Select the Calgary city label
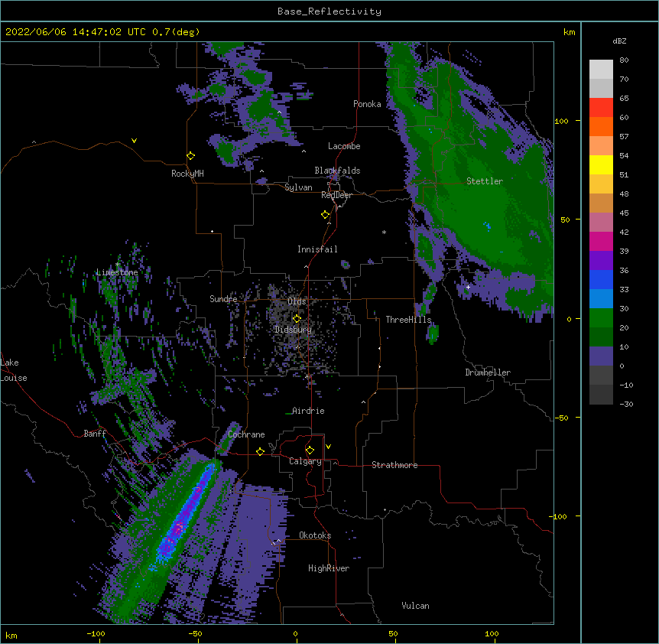659x644 pixels. pyautogui.click(x=305, y=461)
